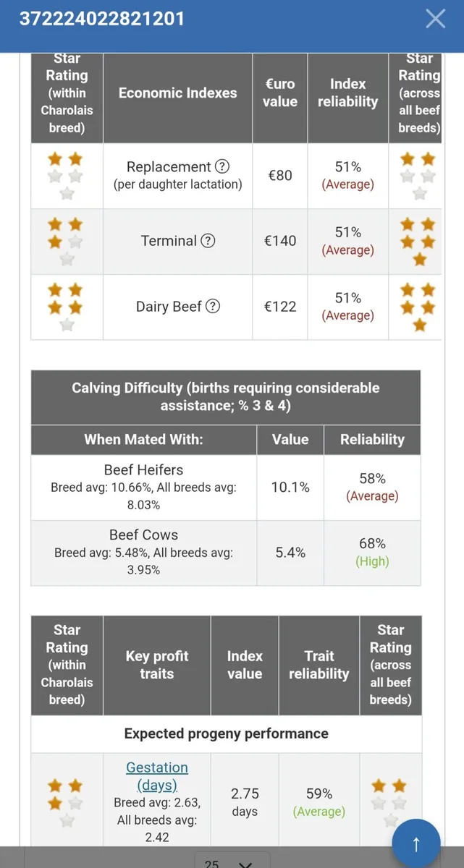
Task: Select the Beef Heifers calving row
Action: pyautogui.click(x=143, y=487)
